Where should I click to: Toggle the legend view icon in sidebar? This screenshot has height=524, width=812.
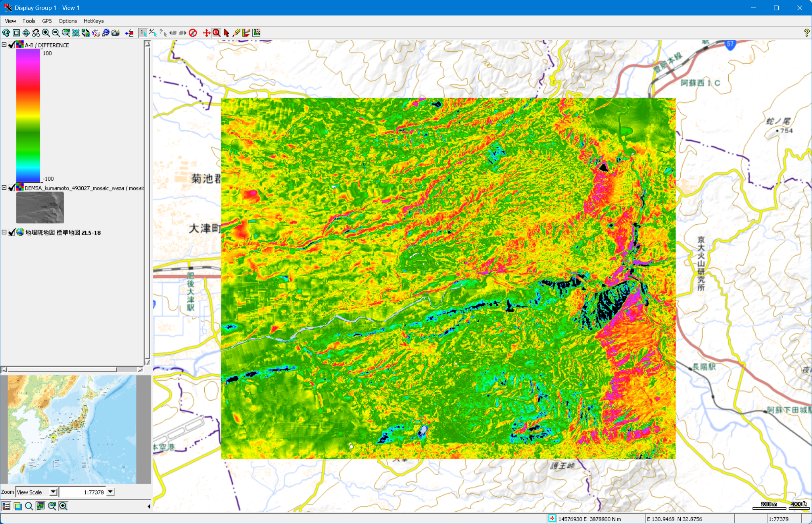coord(6,506)
